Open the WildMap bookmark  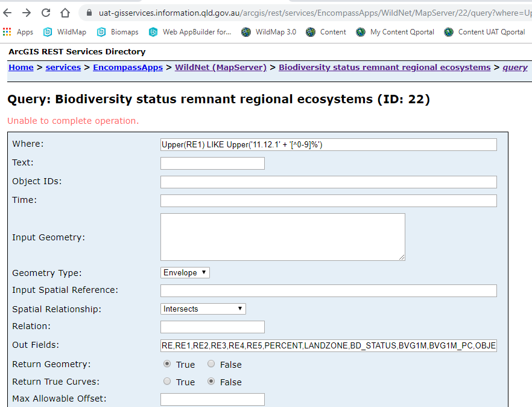click(x=65, y=32)
